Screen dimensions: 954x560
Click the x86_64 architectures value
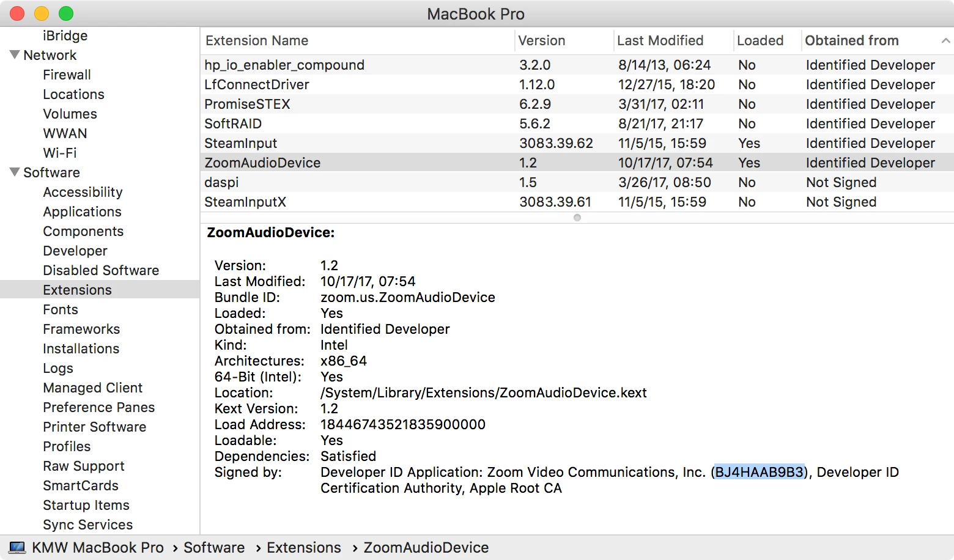(x=344, y=361)
